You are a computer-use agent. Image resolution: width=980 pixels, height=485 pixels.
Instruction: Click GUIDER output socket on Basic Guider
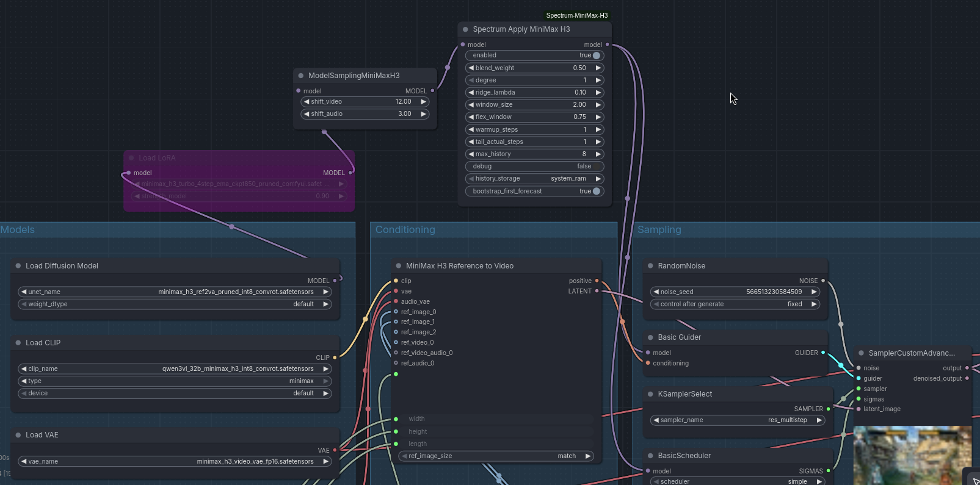pyautogui.click(x=823, y=353)
